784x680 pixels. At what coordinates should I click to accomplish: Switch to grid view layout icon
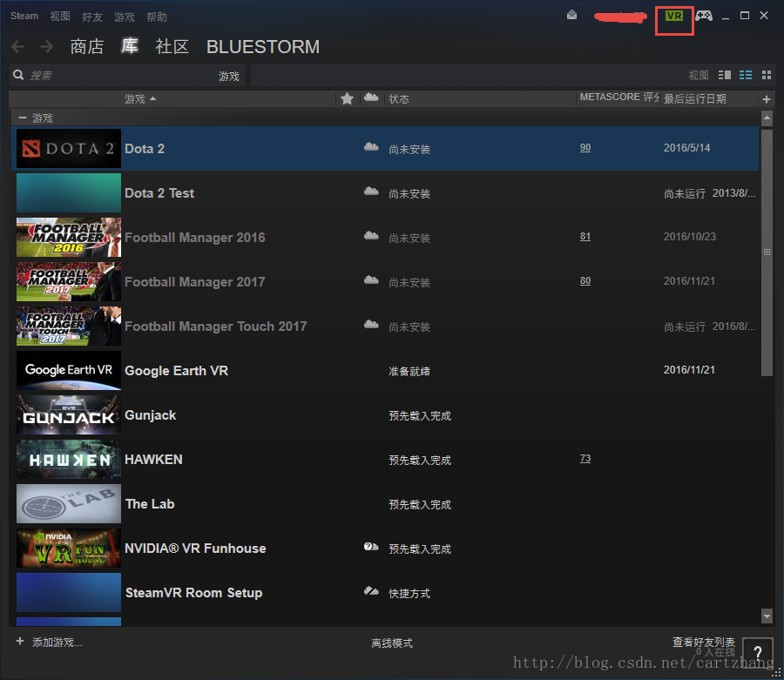767,75
